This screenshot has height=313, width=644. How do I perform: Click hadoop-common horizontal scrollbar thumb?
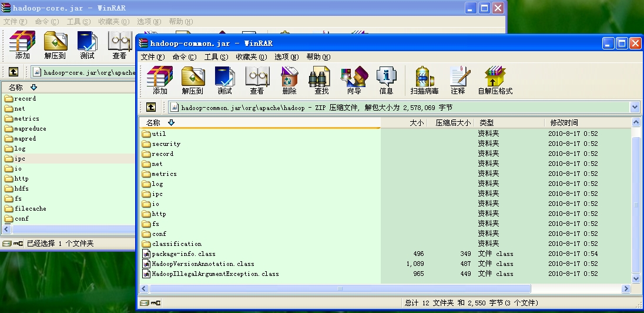pyautogui.click(x=340, y=289)
